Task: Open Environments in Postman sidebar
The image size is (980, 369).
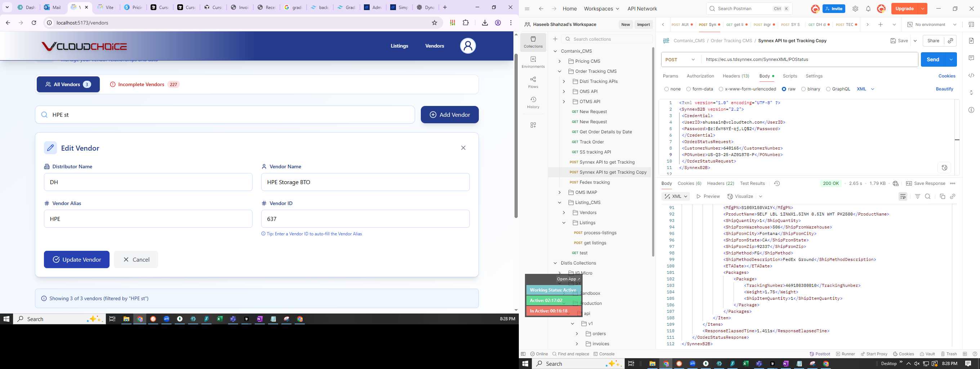Action: tap(533, 62)
